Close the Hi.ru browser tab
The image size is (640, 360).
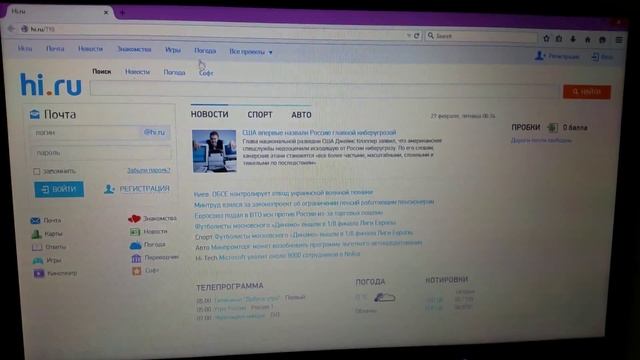pos(106,13)
